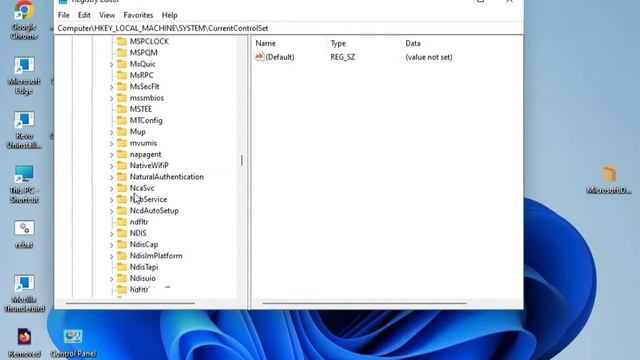Click the registry path address bar

pos(289,28)
